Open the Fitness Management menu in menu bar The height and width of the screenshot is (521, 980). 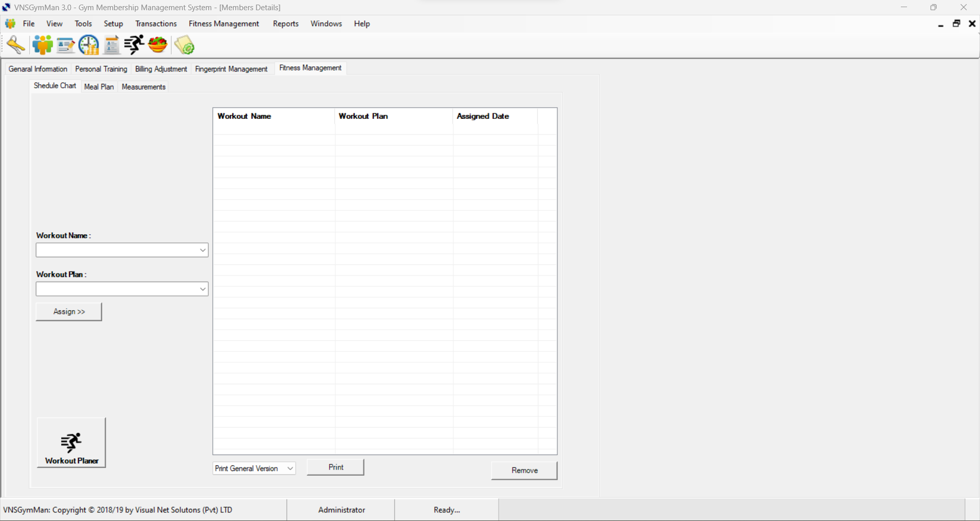[x=224, y=23]
